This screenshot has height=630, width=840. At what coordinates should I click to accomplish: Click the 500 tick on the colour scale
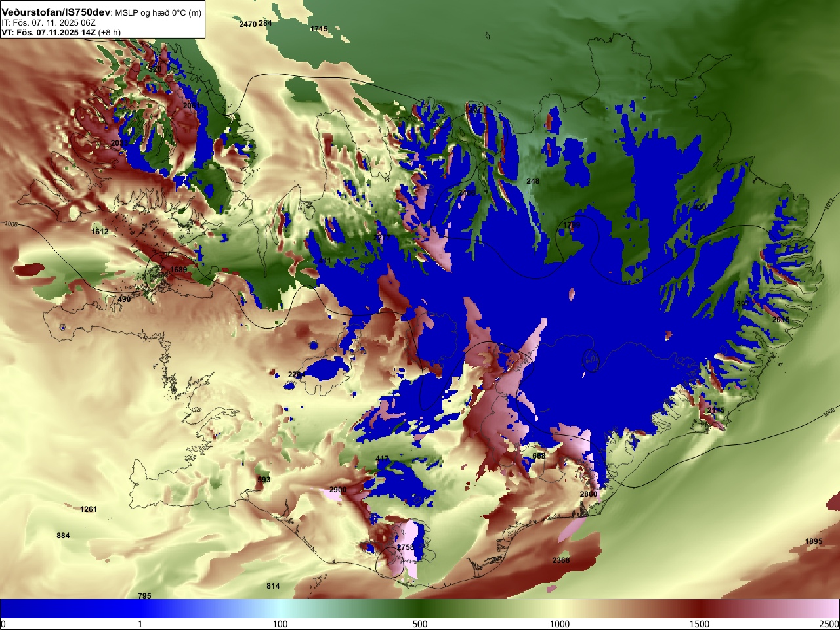click(x=420, y=624)
